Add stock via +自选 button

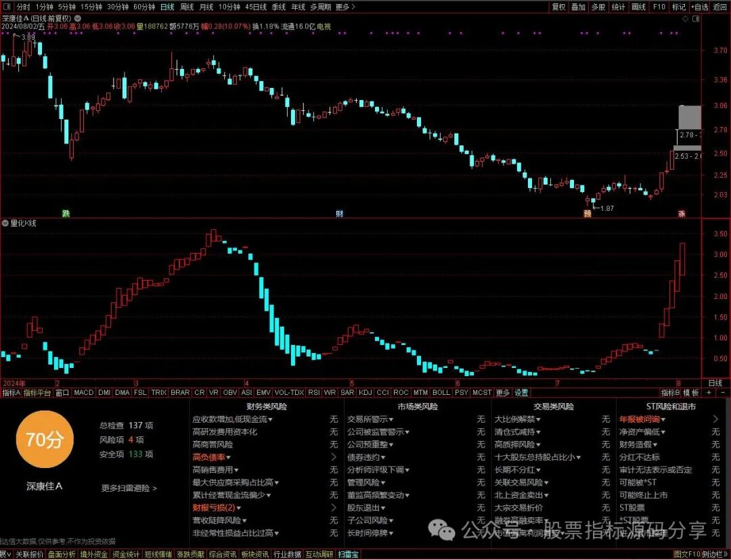coord(699,7)
